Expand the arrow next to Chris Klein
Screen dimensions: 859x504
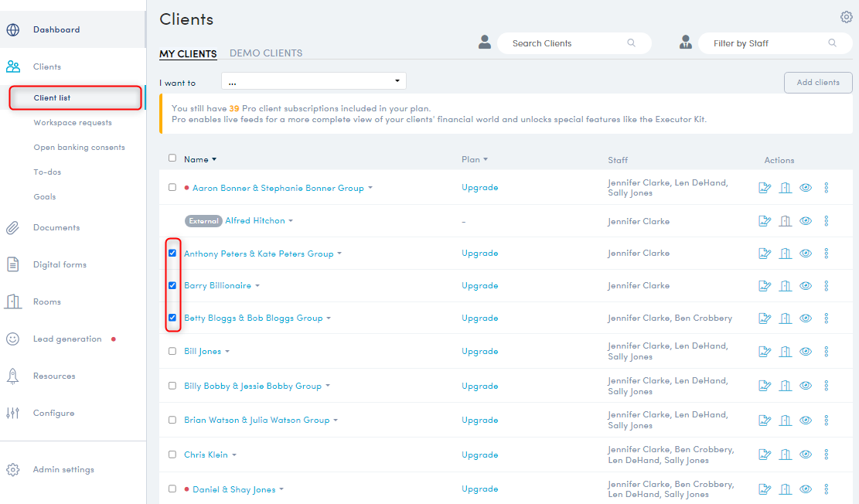tap(234, 455)
